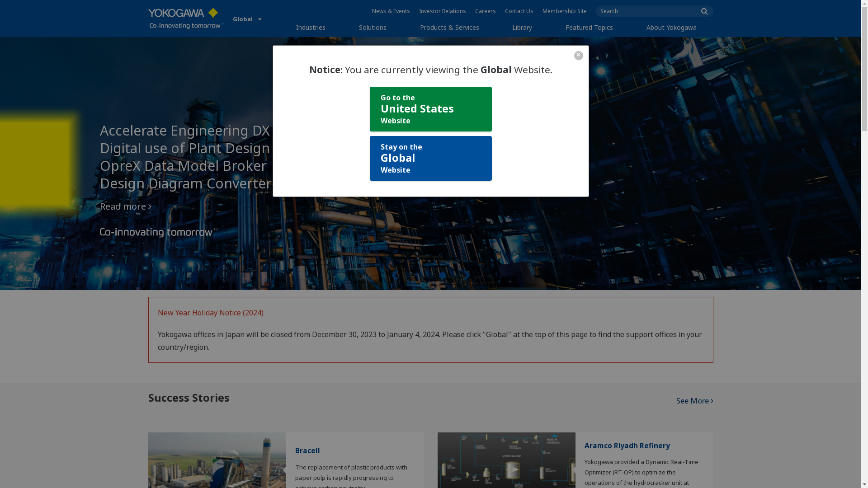868x488 pixels.
Task: Expand the Global region selector
Action: coord(247,19)
